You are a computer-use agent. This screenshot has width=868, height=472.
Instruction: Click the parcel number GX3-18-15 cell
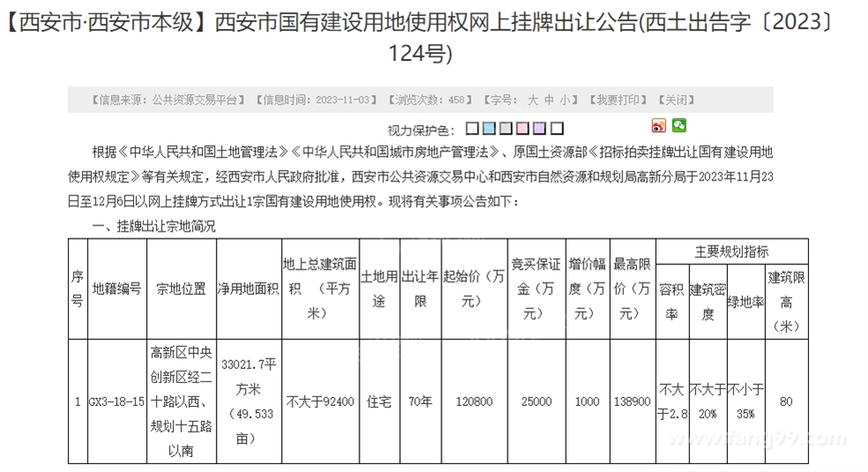tap(117, 402)
